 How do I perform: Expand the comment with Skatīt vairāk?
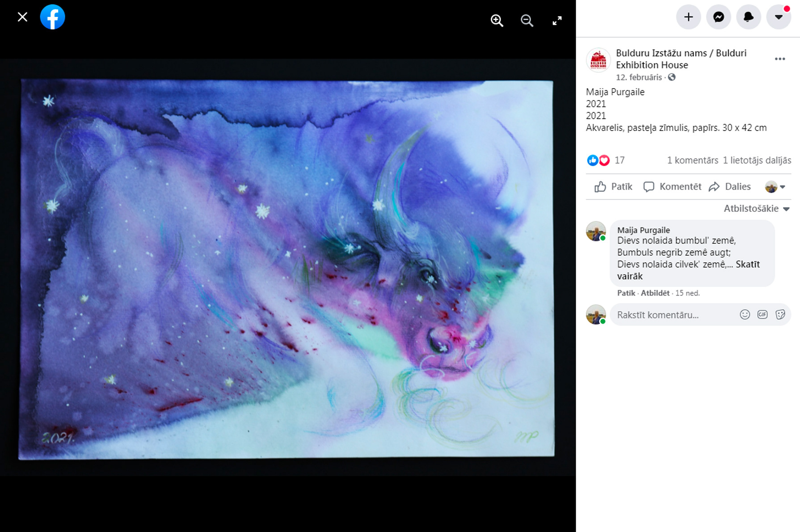(x=689, y=270)
